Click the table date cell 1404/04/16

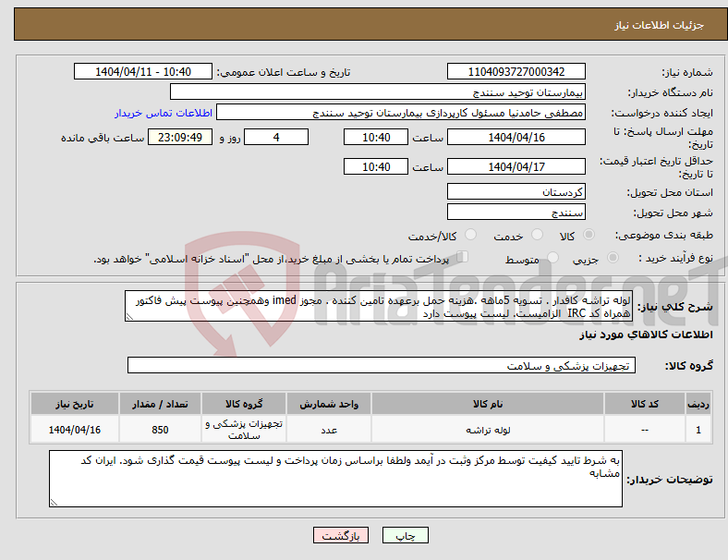pos(74,430)
